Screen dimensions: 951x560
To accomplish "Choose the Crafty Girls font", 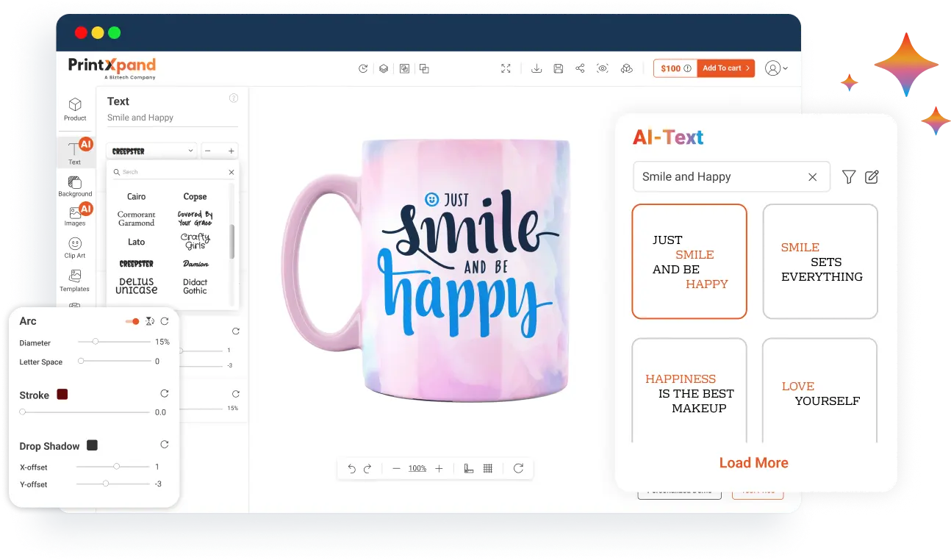I will (x=195, y=241).
